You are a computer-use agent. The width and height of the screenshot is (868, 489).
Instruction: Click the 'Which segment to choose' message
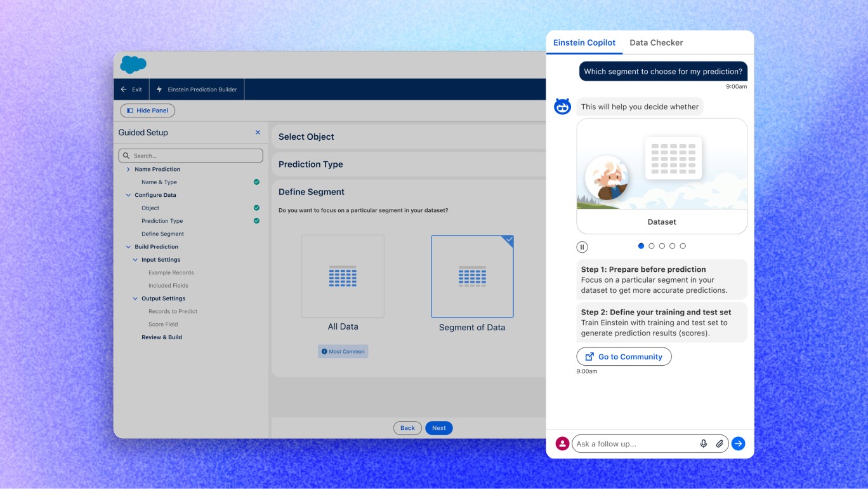point(663,72)
